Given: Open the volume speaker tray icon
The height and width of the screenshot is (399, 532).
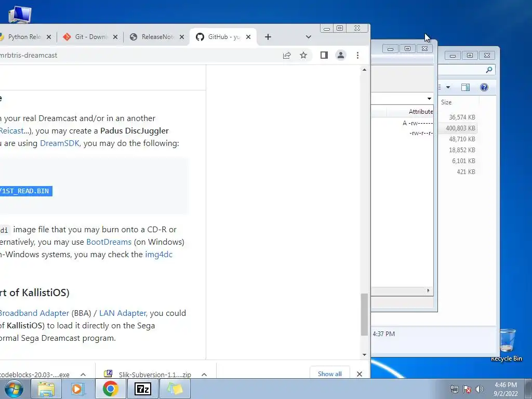Looking at the screenshot, I should [480, 389].
